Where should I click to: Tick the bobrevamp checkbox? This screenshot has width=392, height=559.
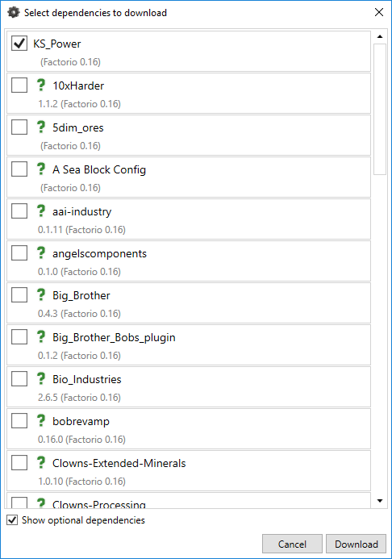coord(19,421)
